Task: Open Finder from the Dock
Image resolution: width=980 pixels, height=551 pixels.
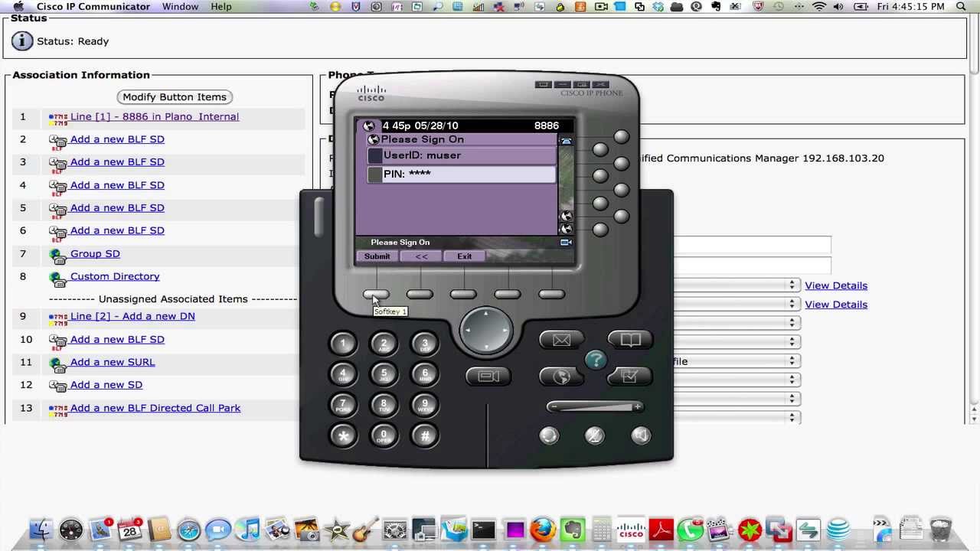Action: point(41,530)
